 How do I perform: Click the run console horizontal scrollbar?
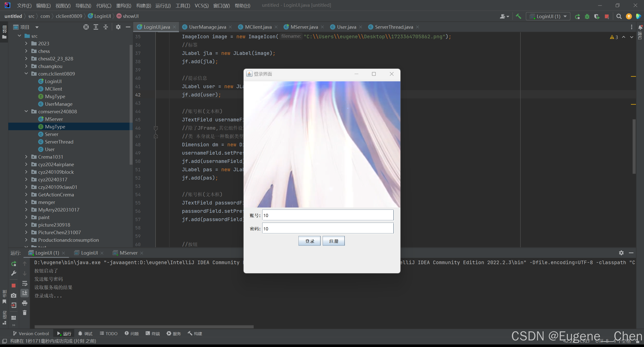click(x=144, y=327)
